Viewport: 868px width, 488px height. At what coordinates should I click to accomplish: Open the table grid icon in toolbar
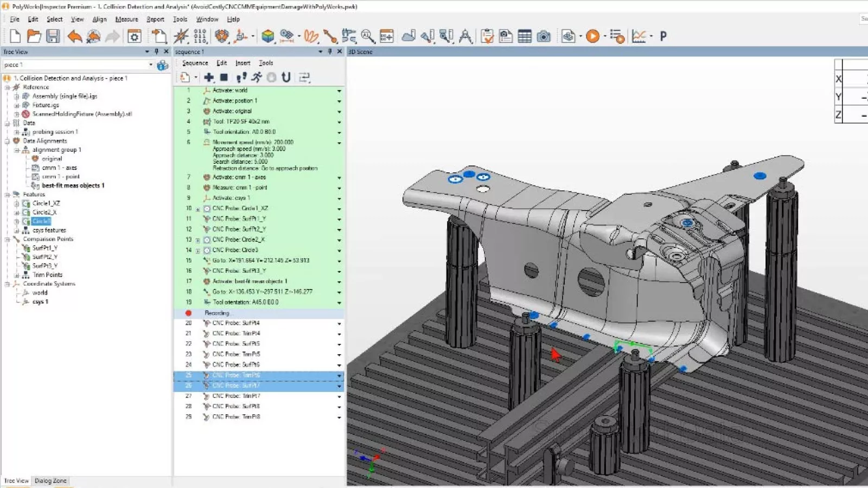pos(525,36)
